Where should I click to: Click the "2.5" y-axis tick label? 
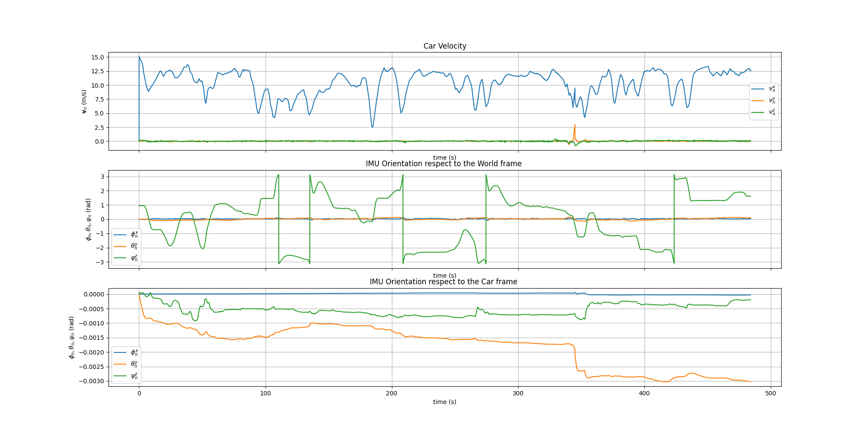(99, 128)
